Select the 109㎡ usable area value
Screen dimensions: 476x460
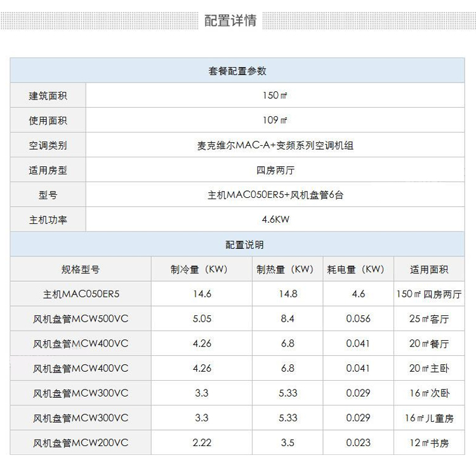275,121
